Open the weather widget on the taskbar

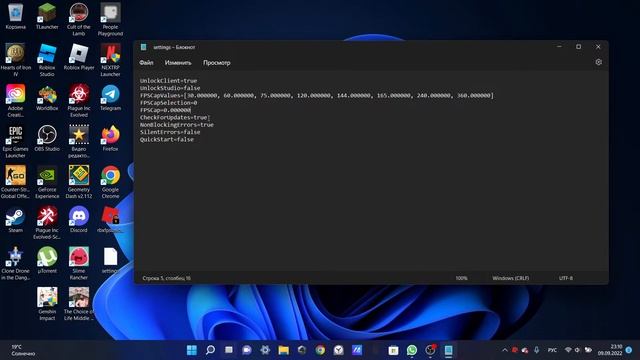[23, 350]
